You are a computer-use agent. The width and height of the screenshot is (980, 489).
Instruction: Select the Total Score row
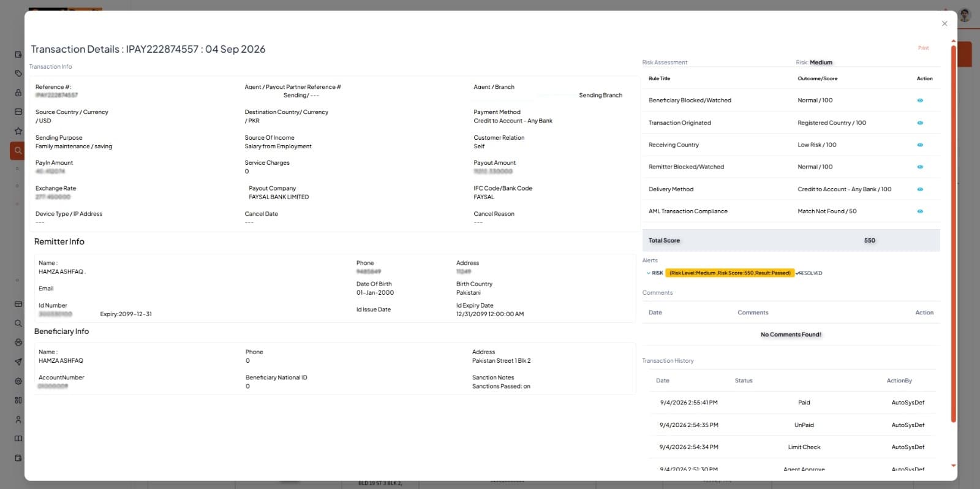pos(791,241)
